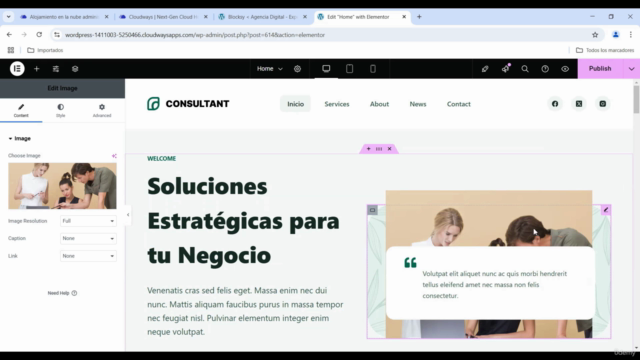Click the Facebook social icon
This screenshot has height=360, width=640.
click(x=555, y=104)
